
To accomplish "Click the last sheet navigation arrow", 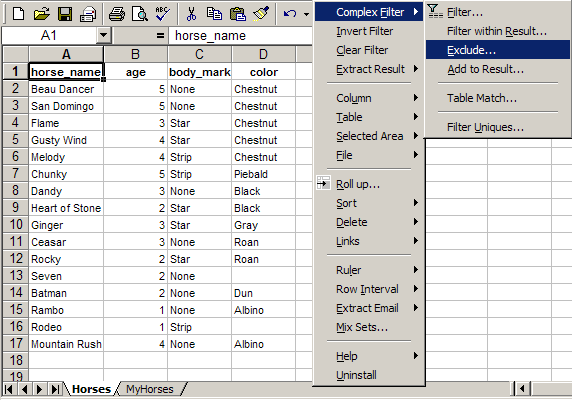I will (55, 389).
